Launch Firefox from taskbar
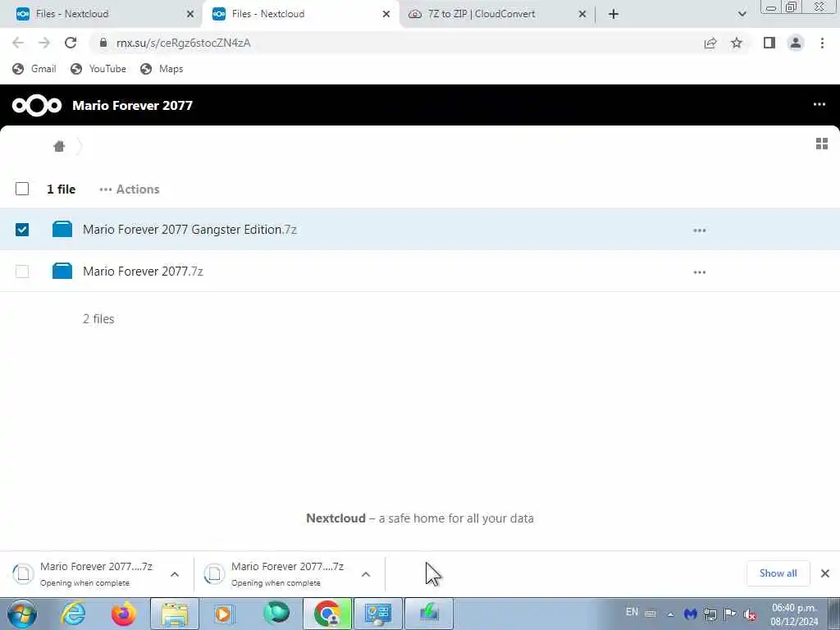This screenshot has height=630, width=840. click(x=124, y=614)
